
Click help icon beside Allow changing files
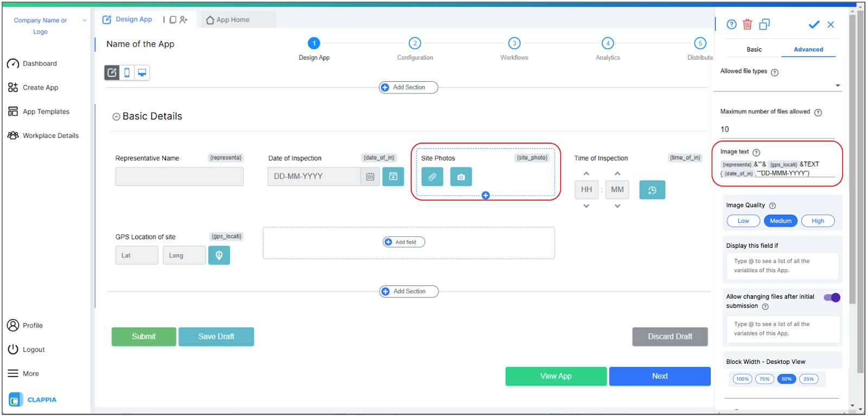(765, 307)
